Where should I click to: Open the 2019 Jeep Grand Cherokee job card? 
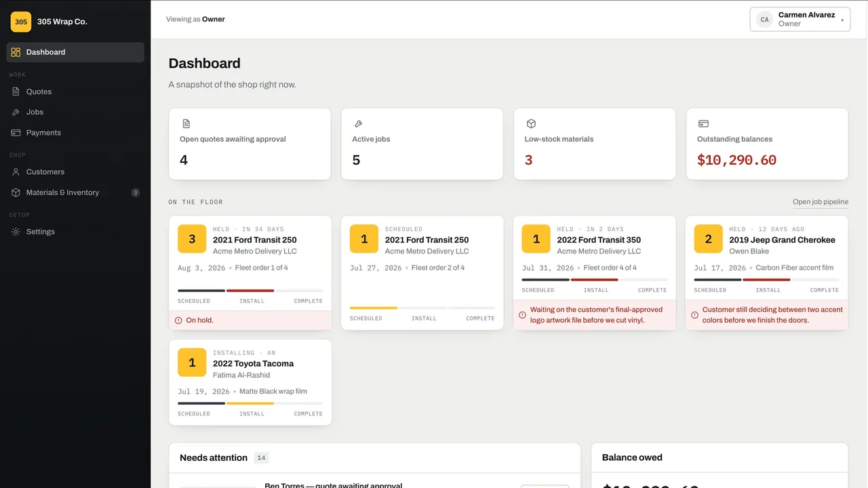pyautogui.click(x=767, y=273)
